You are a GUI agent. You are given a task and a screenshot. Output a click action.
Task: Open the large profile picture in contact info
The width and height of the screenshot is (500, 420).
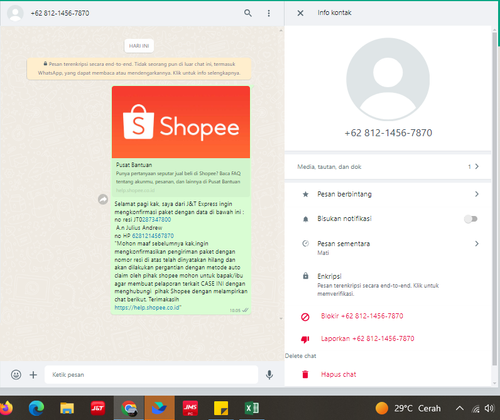pyautogui.click(x=388, y=79)
